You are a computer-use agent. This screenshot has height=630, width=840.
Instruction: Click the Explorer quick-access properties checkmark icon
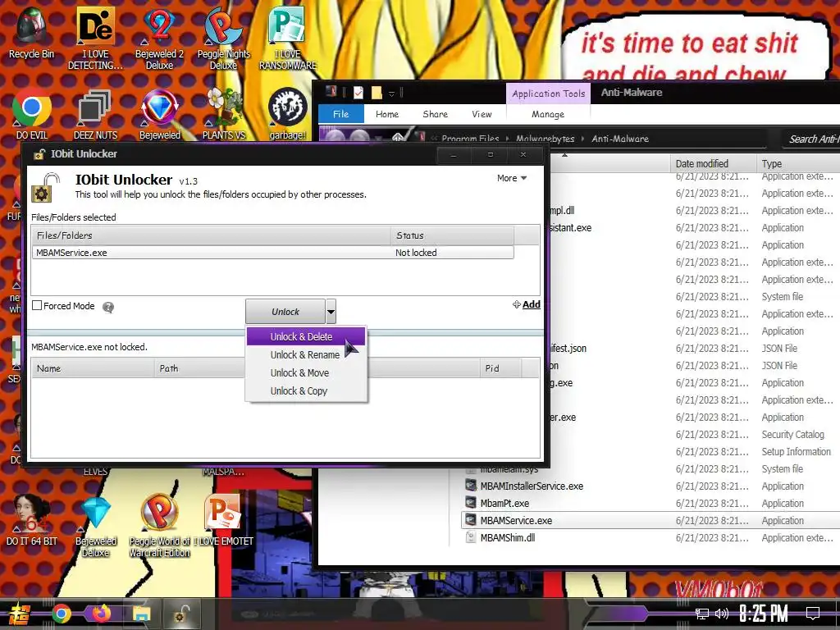pos(358,93)
